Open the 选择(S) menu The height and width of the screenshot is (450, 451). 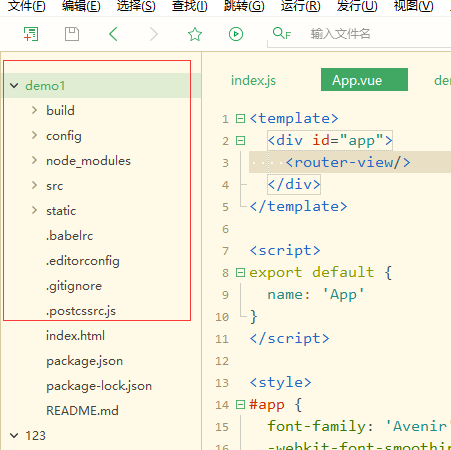(x=136, y=6)
